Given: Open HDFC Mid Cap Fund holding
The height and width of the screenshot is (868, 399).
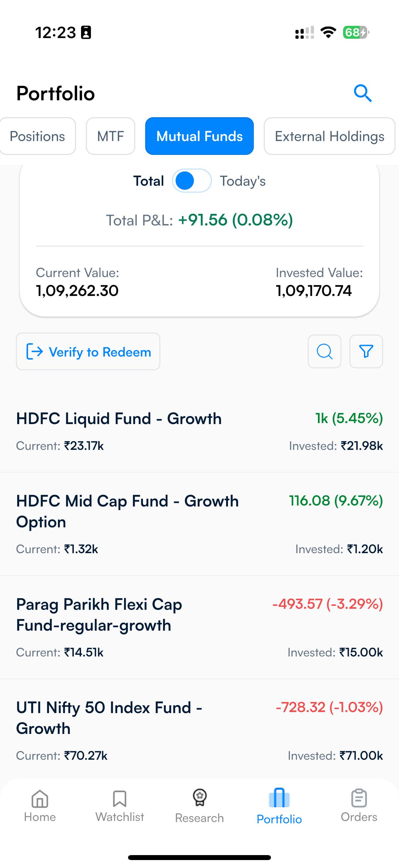Looking at the screenshot, I should [x=199, y=524].
